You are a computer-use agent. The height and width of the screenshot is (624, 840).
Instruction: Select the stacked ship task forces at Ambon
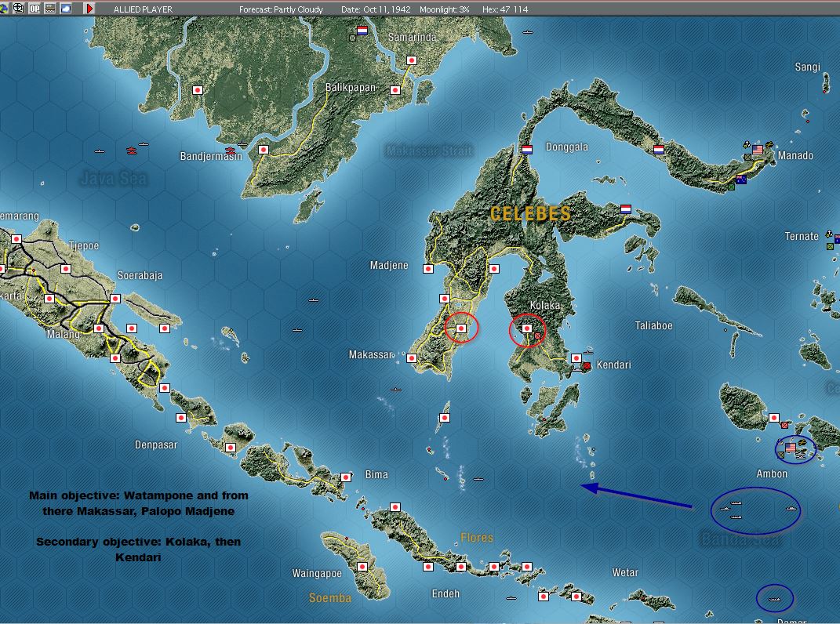(801, 454)
